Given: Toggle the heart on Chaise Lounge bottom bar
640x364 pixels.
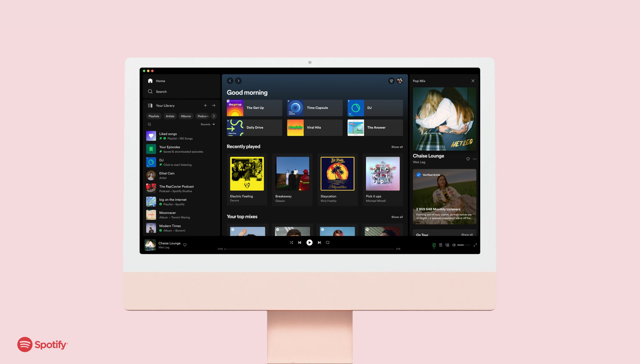Looking at the screenshot, I should tap(185, 245).
